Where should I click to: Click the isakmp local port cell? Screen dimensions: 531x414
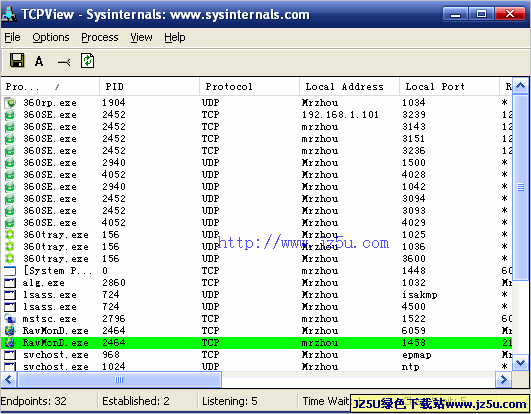(x=420, y=295)
